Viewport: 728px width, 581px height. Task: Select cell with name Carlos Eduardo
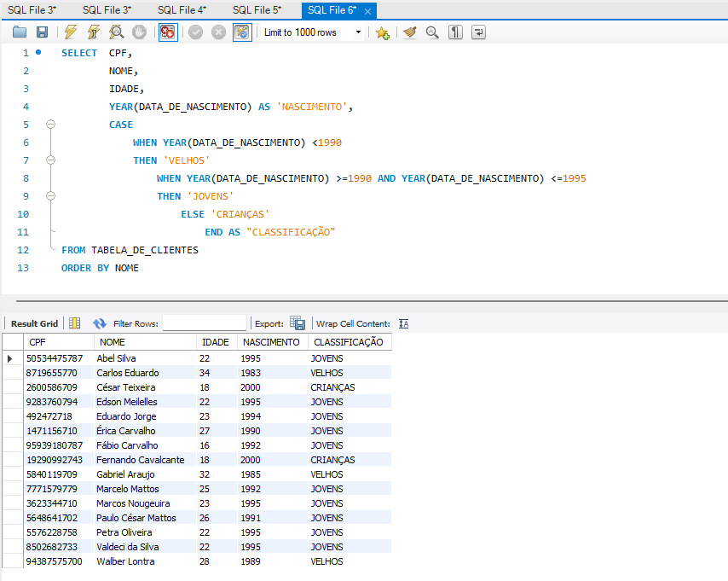[145, 373]
